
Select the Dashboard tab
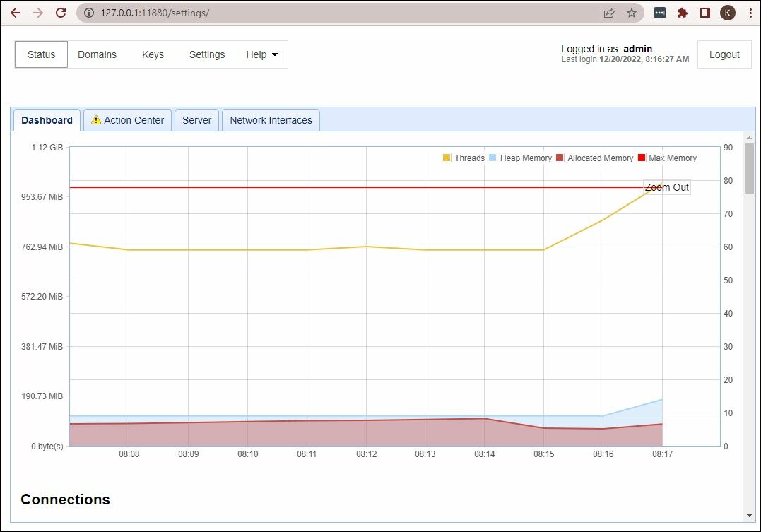[47, 120]
